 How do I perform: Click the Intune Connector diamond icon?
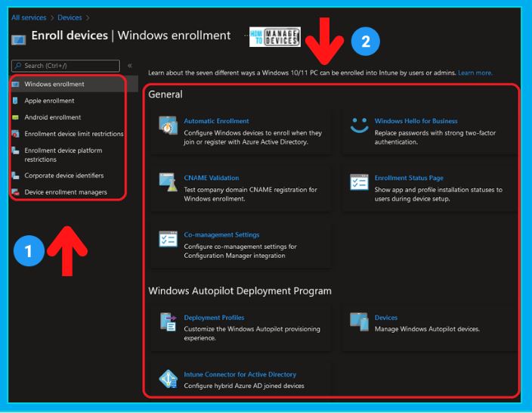[169, 379]
